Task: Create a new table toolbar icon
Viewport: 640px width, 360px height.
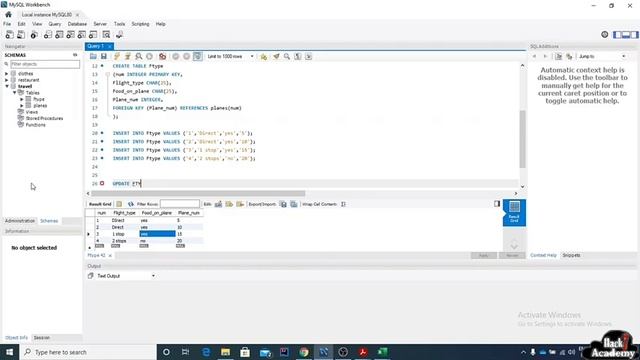Action: pyautogui.click(x=59, y=35)
